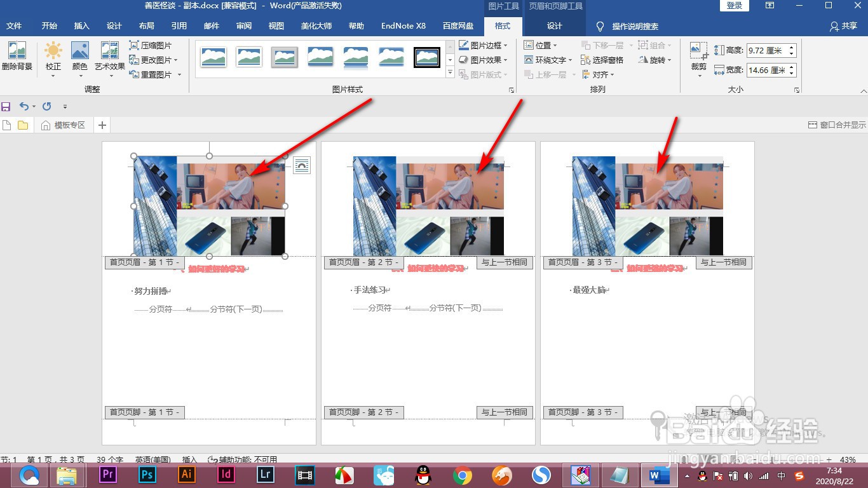The width and height of the screenshot is (868, 488).
Task: Click Change Picture (更改图片)
Action: click(x=153, y=60)
